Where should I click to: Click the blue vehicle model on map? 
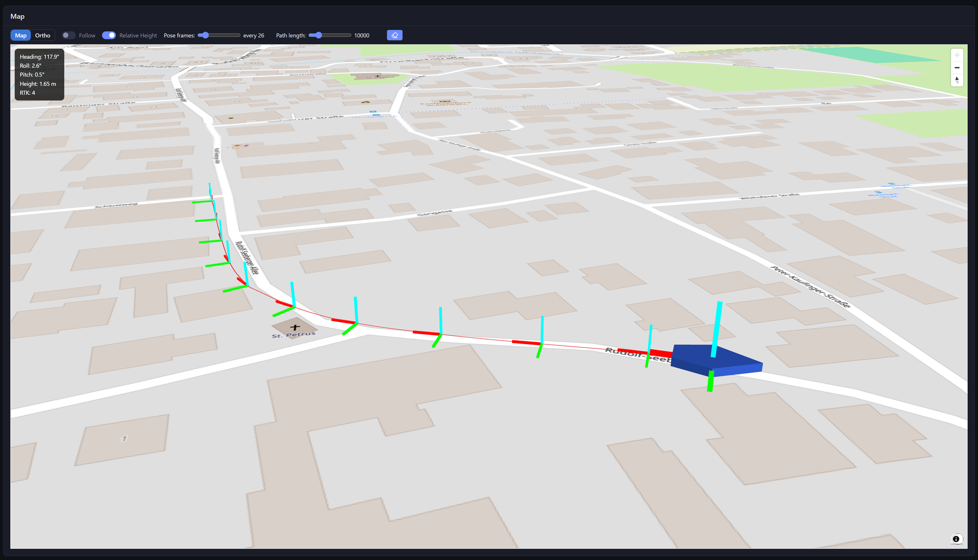pyautogui.click(x=716, y=360)
